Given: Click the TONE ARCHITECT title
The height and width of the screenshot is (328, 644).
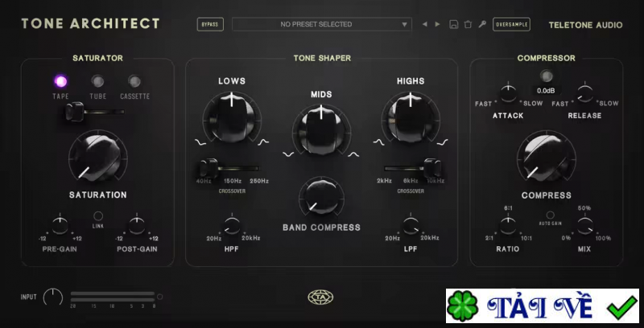Looking at the screenshot, I should click(91, 24).
